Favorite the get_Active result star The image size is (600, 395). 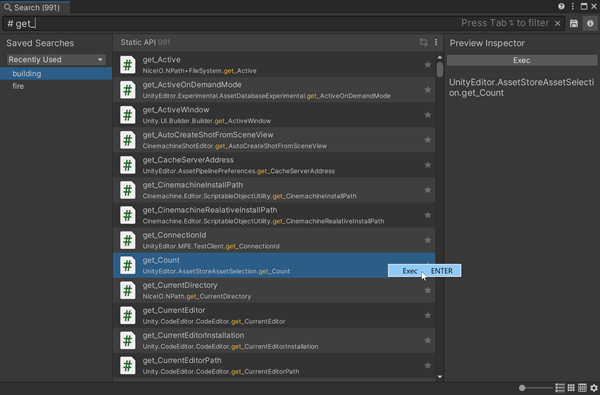pyautogui.click(x=427, y=65)
